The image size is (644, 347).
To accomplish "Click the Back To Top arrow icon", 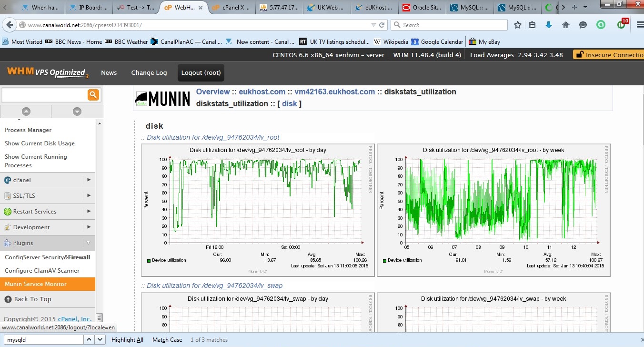I will click(x=8, y=299).
